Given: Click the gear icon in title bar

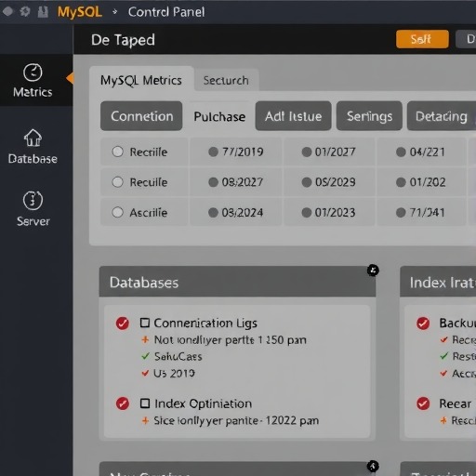Looking at the screenshot, I should pos(25,12).
